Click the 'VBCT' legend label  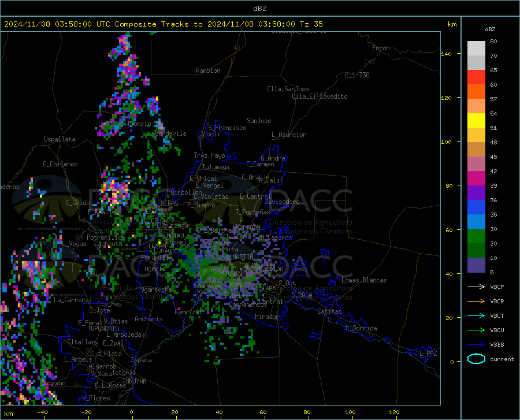497,316
